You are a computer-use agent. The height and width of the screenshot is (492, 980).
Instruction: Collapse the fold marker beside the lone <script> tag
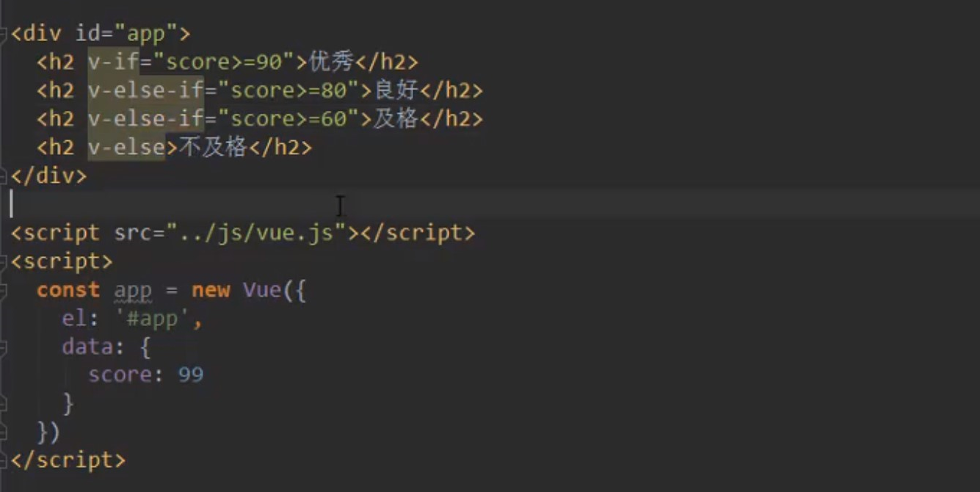4,261
